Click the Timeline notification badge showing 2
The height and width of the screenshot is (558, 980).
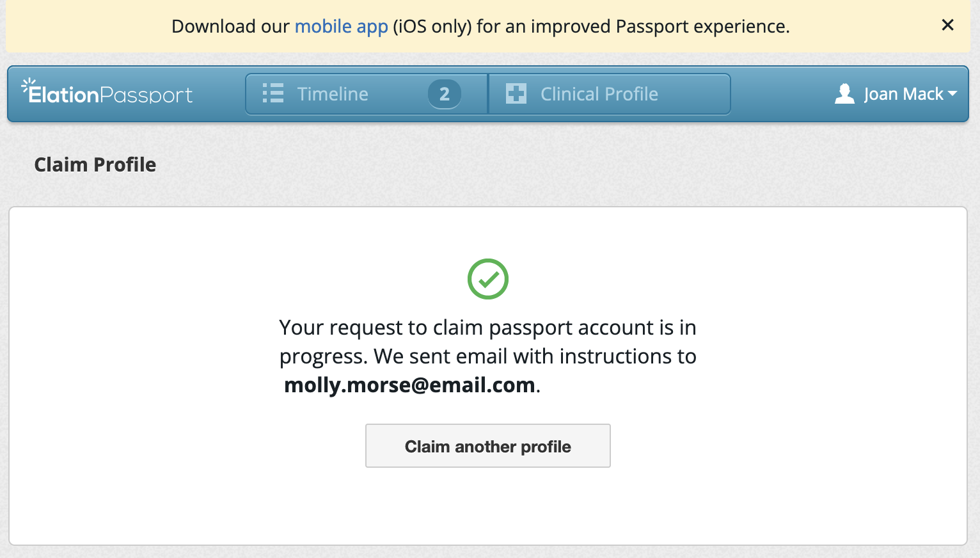444,94
